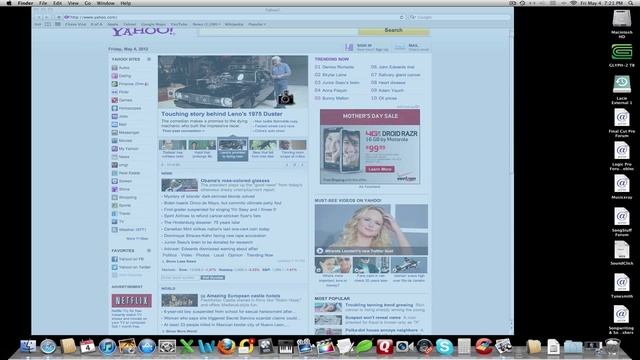
Task: Open the Obama's rose-colored glasses story
Action: [235, 180]
